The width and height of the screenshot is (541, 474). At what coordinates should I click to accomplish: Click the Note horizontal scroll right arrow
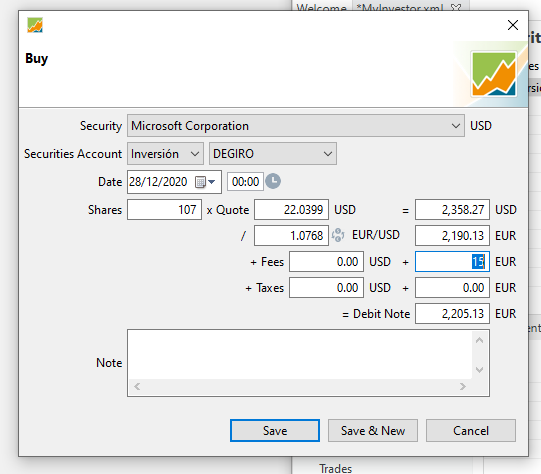tap(463, 386)
